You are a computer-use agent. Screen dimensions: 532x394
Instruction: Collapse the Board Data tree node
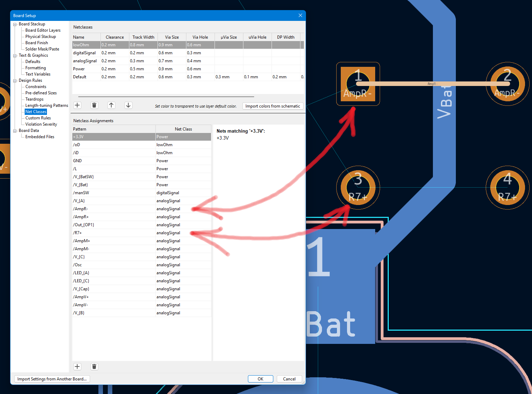[x=15, y=131]
